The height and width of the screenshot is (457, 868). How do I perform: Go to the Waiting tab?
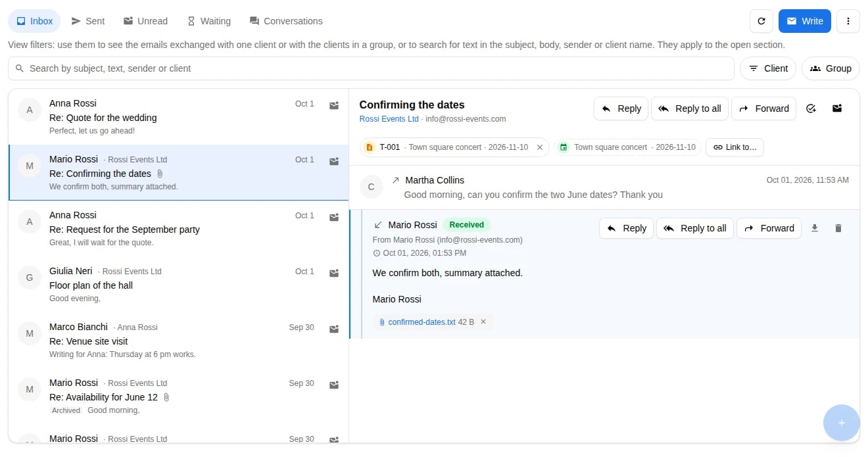[x=208, y=21]
